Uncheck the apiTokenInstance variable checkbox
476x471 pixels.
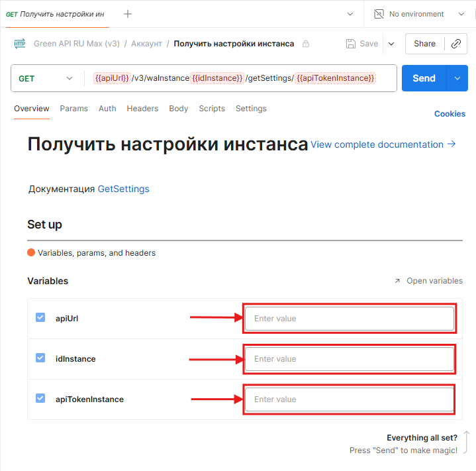coord(40,398)
